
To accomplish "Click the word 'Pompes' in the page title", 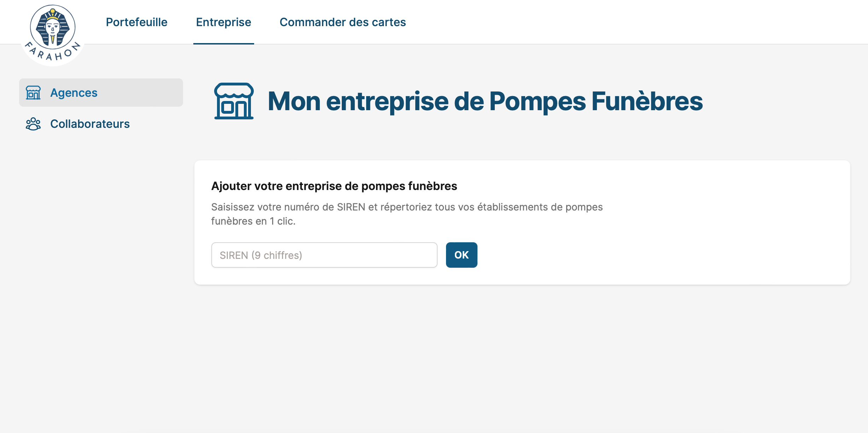I will tap(537, 101).
